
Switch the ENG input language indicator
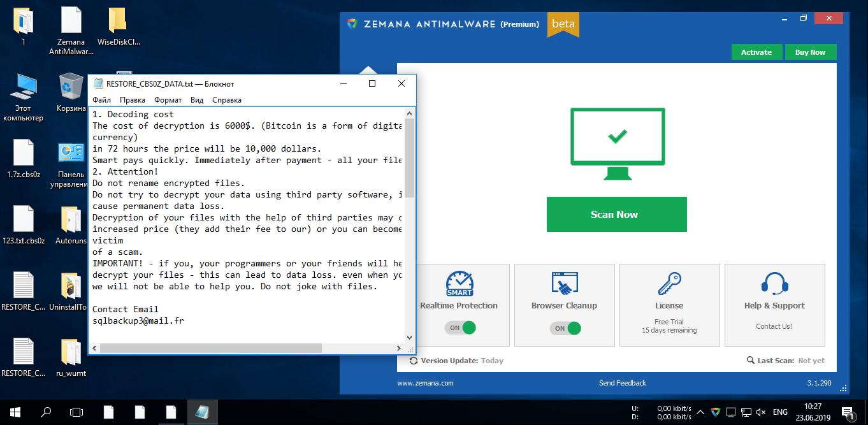point(780,412)
